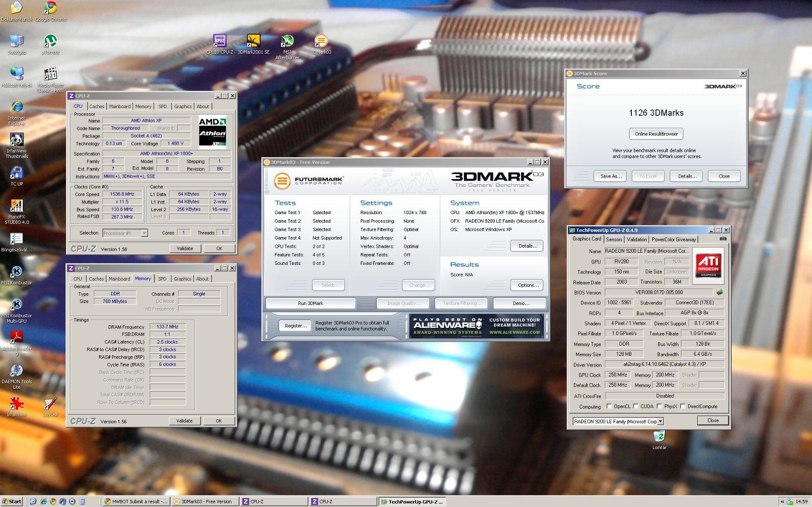Viewport: 812px width, 507px height.
Task: Click the Core Speed value 1536.8 MHz
Action: pyautogui.click(x=122, y=194)
